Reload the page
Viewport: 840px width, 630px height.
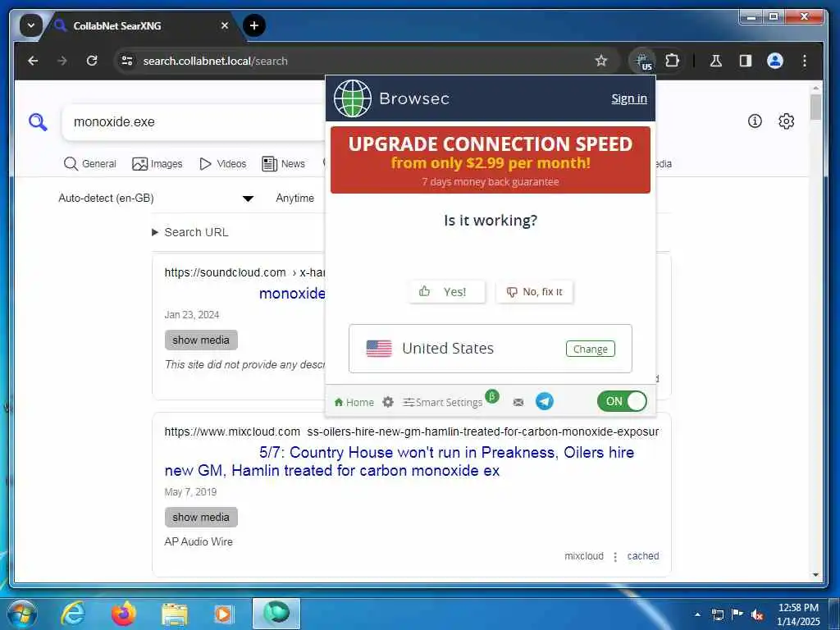[92, 61]
